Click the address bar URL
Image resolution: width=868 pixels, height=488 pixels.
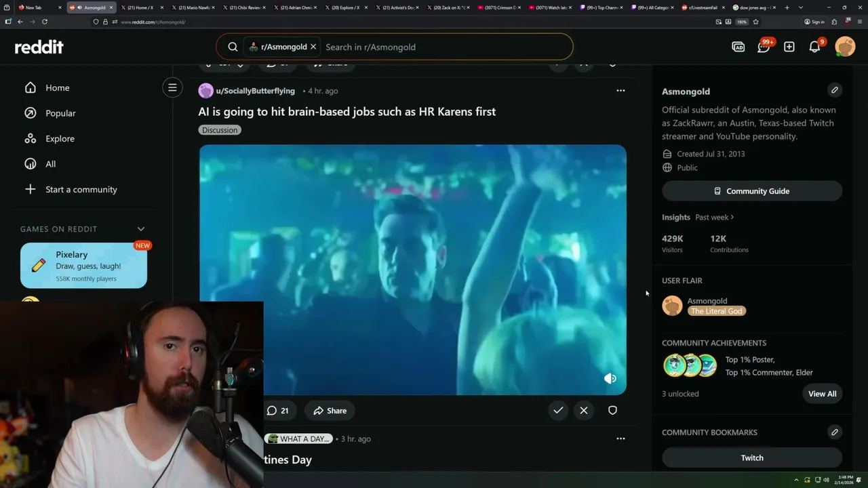tap(153, 22)
